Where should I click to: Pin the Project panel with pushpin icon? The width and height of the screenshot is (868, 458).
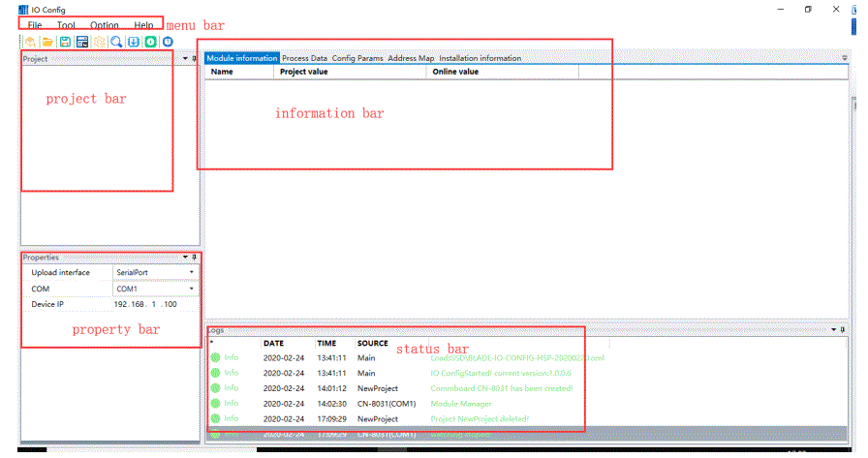[x=194, y=59]
